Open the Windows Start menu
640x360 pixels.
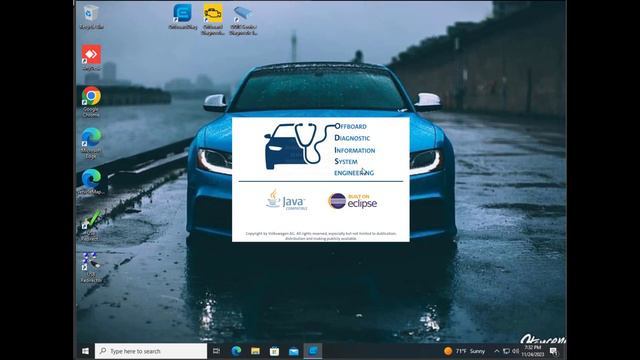(x=85, y=351)
